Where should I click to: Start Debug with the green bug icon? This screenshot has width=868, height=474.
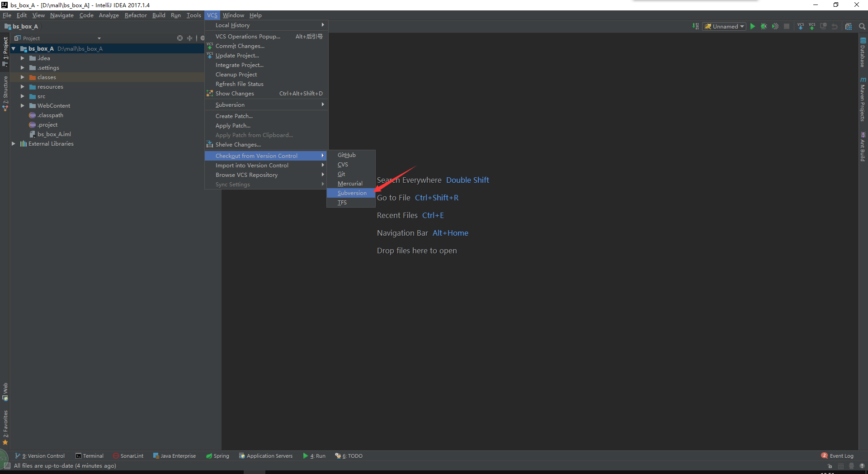pos(764,26)
